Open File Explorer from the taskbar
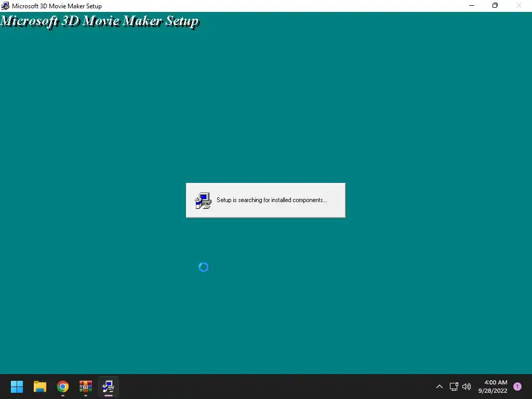The image size is (532, 399). click(39, 387)
